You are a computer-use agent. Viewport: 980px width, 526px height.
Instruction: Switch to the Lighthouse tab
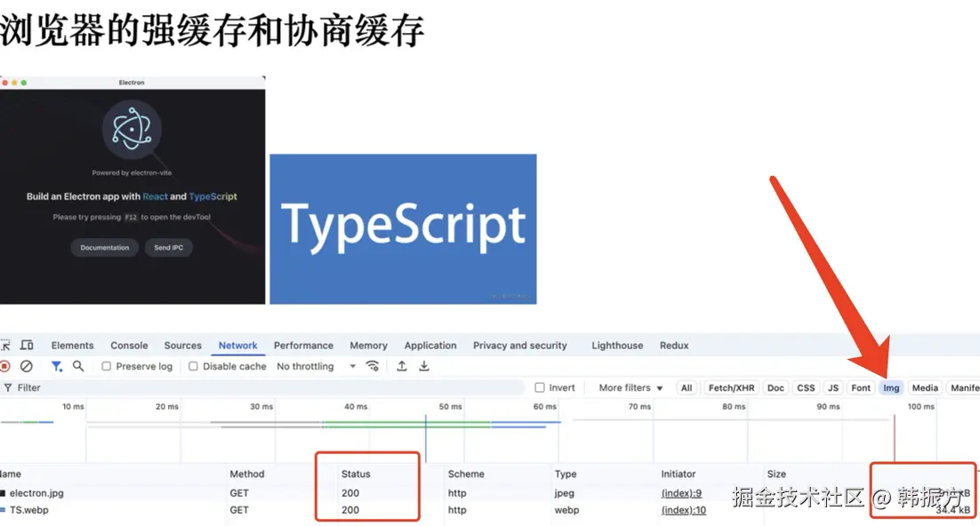click(x=617, y=345)
